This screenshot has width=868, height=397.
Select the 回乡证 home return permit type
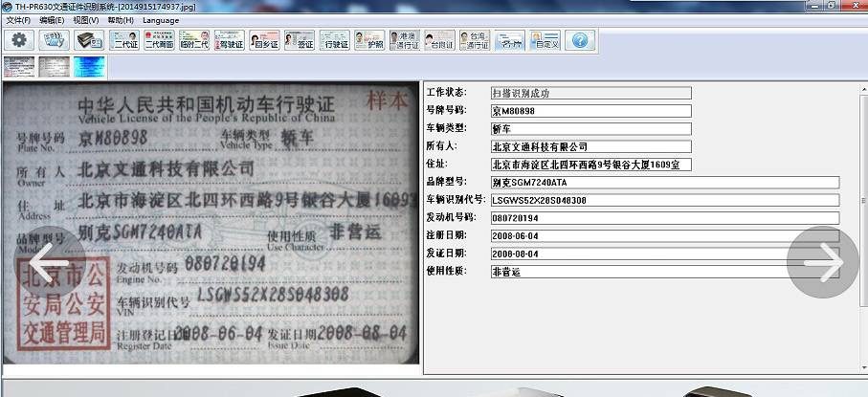coord(264,40)
